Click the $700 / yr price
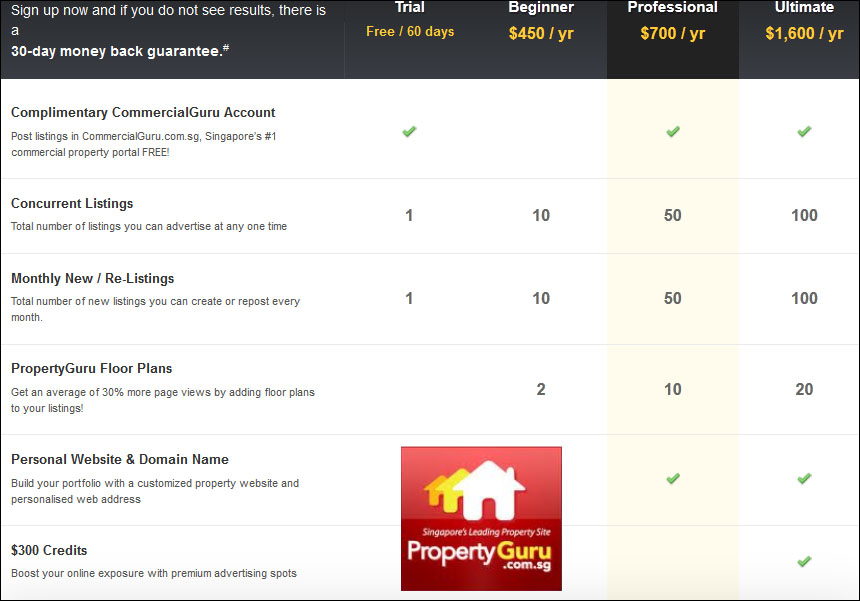The image size is (860, 601). click(672, 33)
